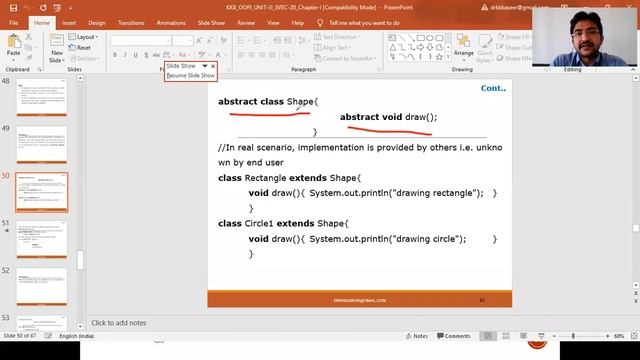Switch to the Design tab

tap(97, 23)
